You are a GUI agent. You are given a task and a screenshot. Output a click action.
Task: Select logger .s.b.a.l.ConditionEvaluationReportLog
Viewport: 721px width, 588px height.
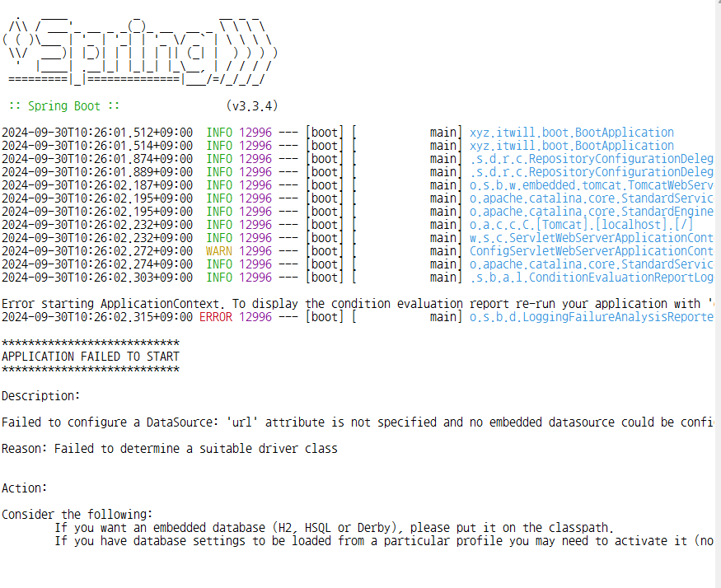click(592, 278)
